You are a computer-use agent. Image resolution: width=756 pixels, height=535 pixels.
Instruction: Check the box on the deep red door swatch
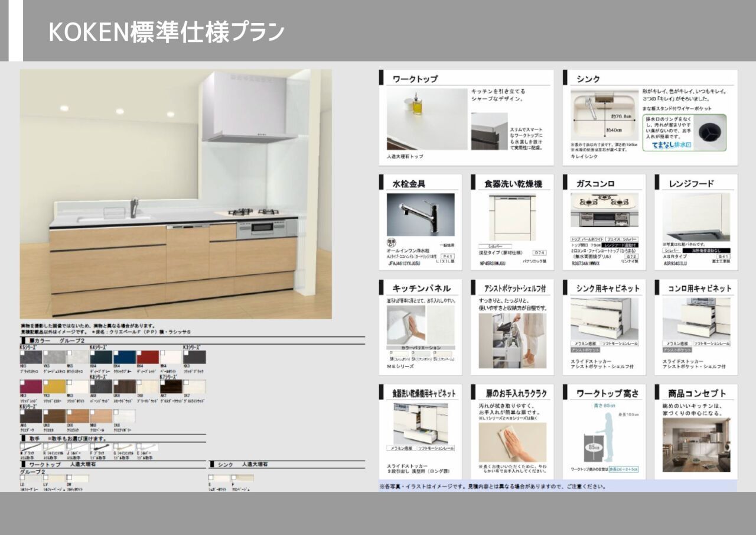(x=139, y=354)
